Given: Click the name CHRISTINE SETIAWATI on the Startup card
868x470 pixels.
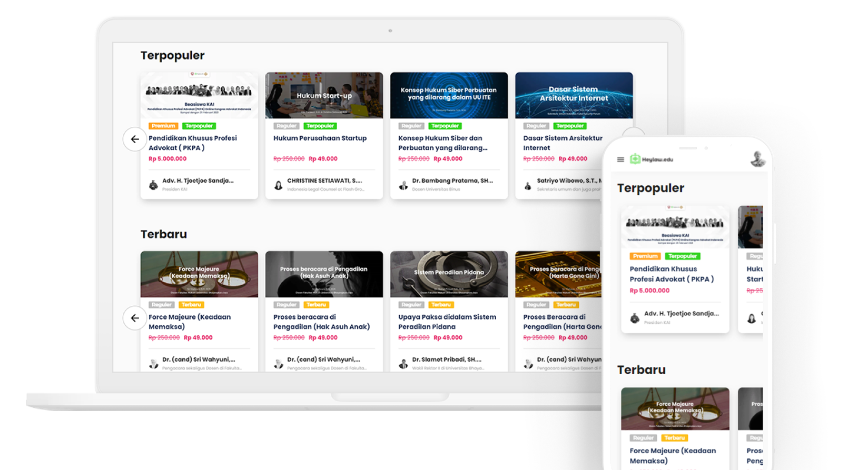Looking at the screenshot, I should point(324,181).
